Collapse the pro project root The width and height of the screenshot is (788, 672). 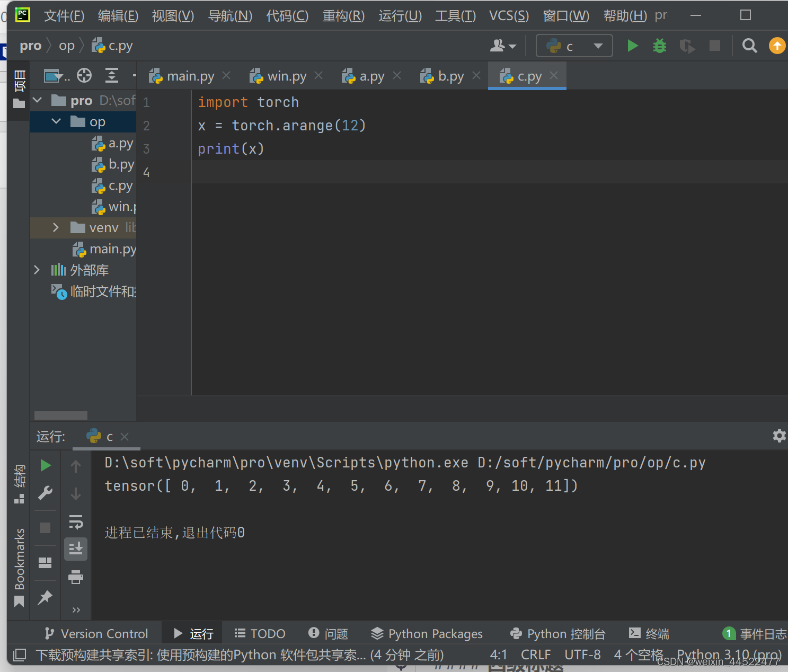point(38,100)
